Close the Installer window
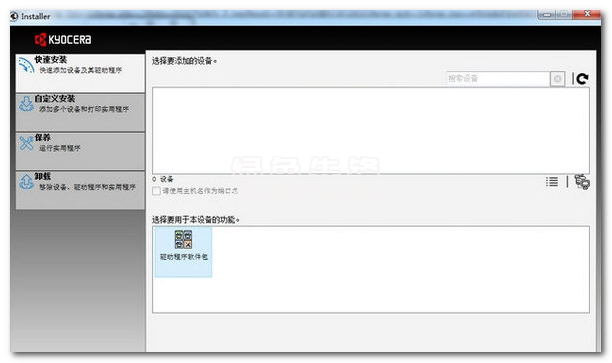The height and width of the screenshot is (363, 612). [x=587, y=14]
